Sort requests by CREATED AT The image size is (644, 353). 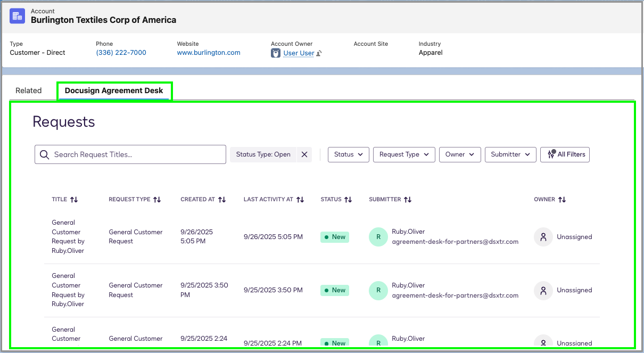pyautogui.click(x=221, y=199)
